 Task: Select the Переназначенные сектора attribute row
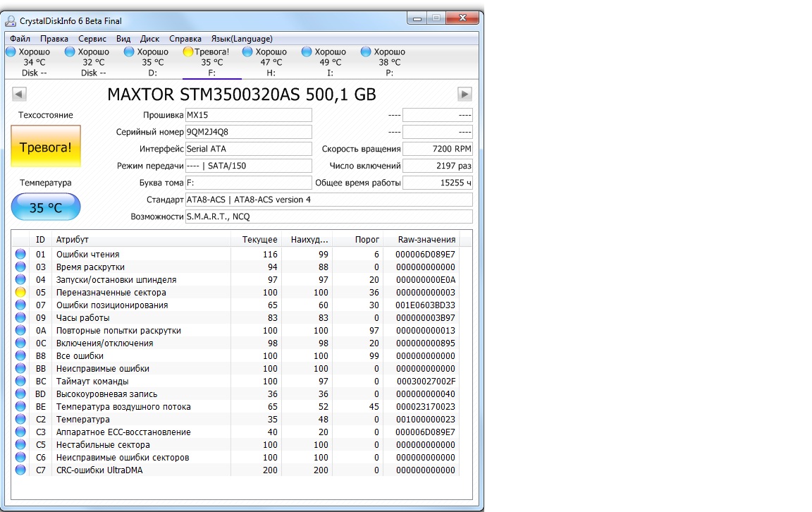(x=235, y=292)
